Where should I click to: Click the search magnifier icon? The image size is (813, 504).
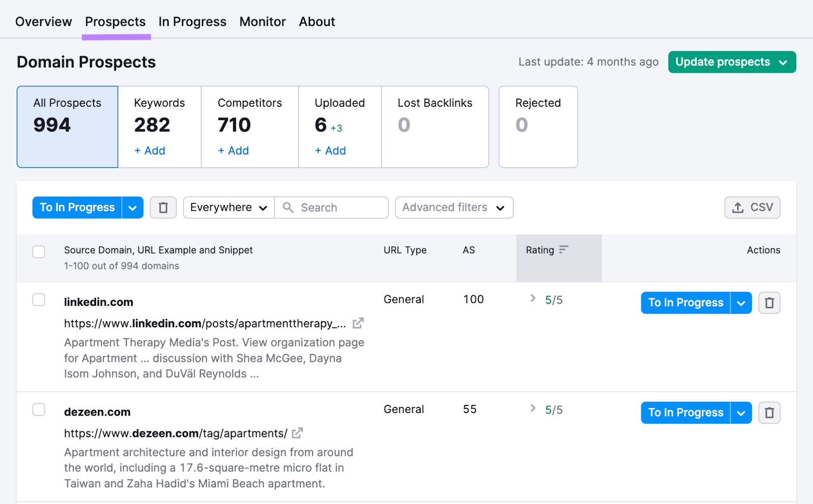[x=289, y=207]
